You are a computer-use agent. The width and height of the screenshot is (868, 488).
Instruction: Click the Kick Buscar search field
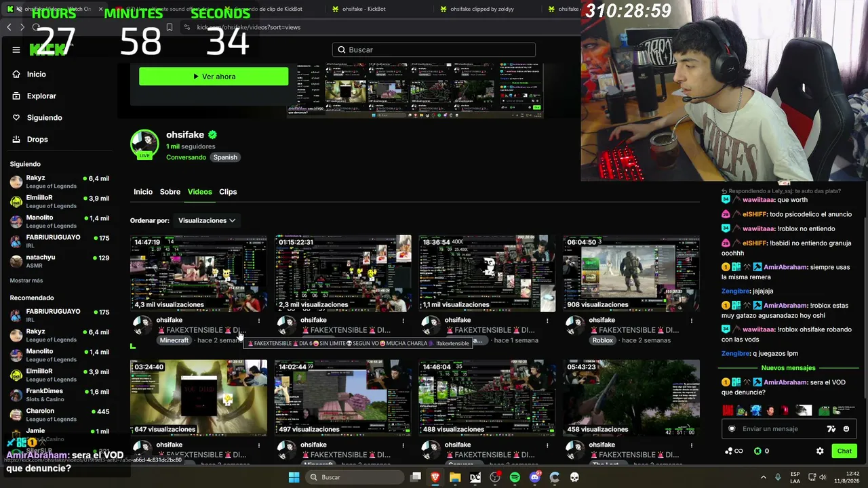tap(434, 49)
